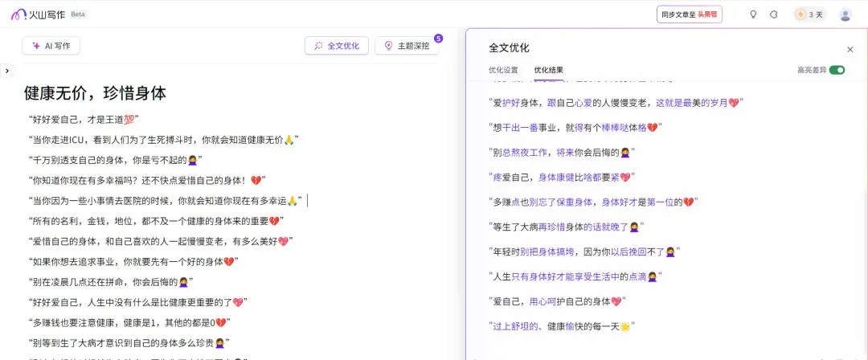Click the line 别等到生了大病才意识到
Screen dimensions: 868x360
tap(129, 343)
